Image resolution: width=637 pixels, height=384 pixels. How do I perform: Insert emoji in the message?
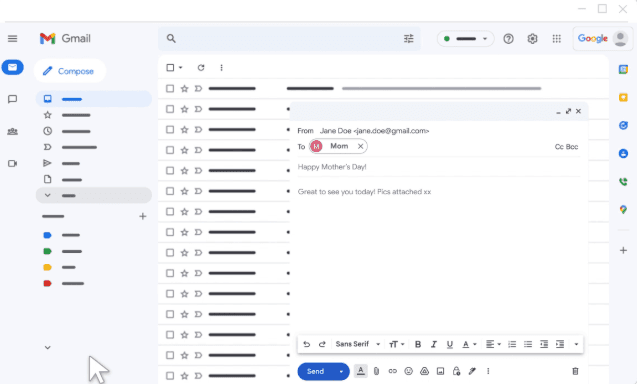click(x=408, y=371)
